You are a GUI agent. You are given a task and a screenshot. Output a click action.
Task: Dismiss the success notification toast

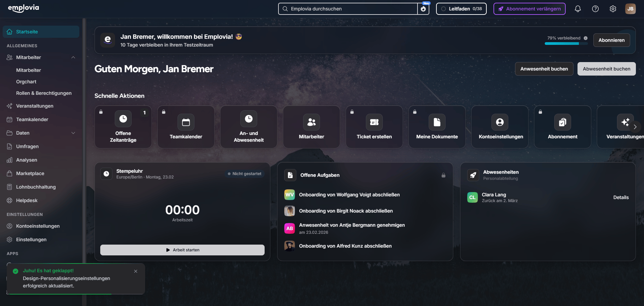tap(136, 271)
